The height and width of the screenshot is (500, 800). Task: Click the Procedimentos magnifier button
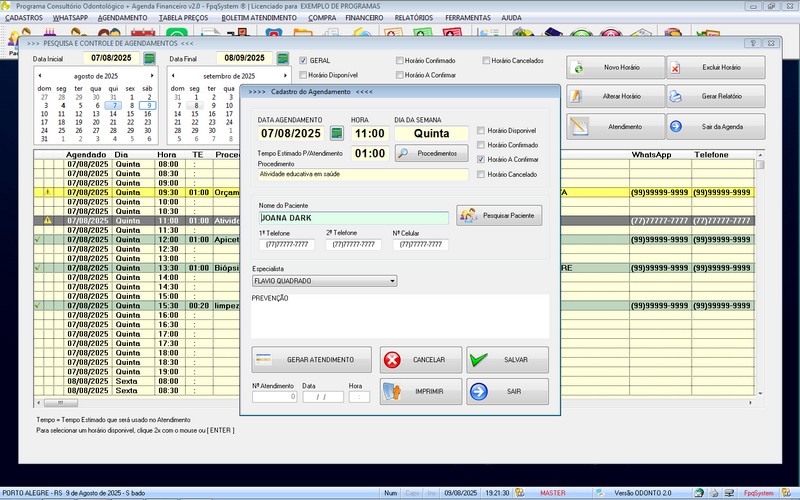[x=431, y=154]
